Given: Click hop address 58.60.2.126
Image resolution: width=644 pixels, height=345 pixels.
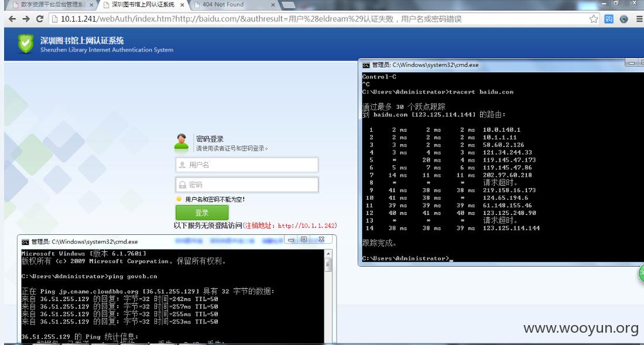Looking at the screenshot, I should click(x=503, y=145).
